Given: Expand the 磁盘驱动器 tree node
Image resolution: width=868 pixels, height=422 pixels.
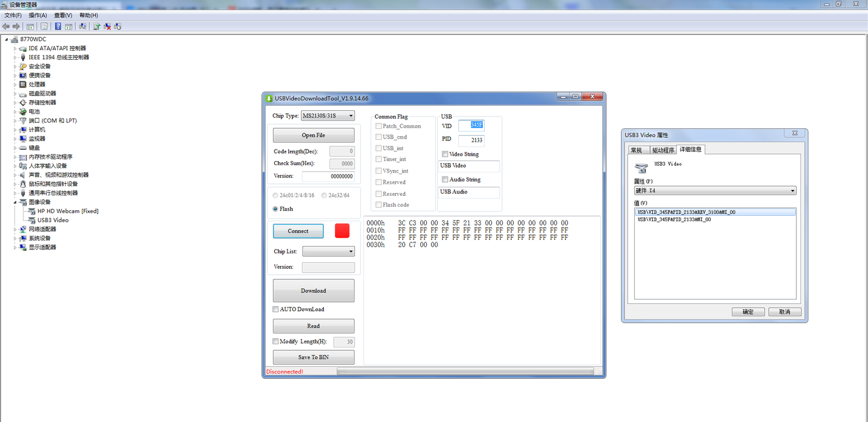Looking at the screenshot, I should (15, 93).
